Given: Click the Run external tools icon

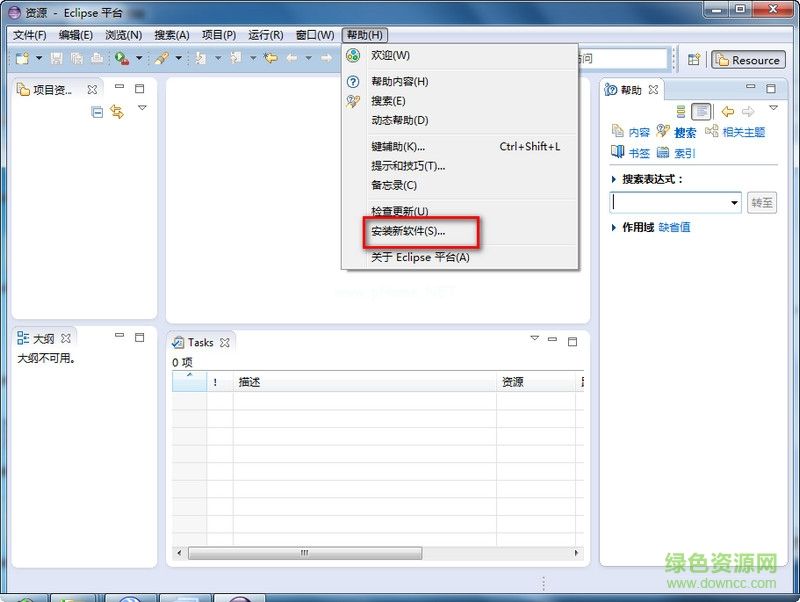Looking at the screenshot, I should [121, 59].
